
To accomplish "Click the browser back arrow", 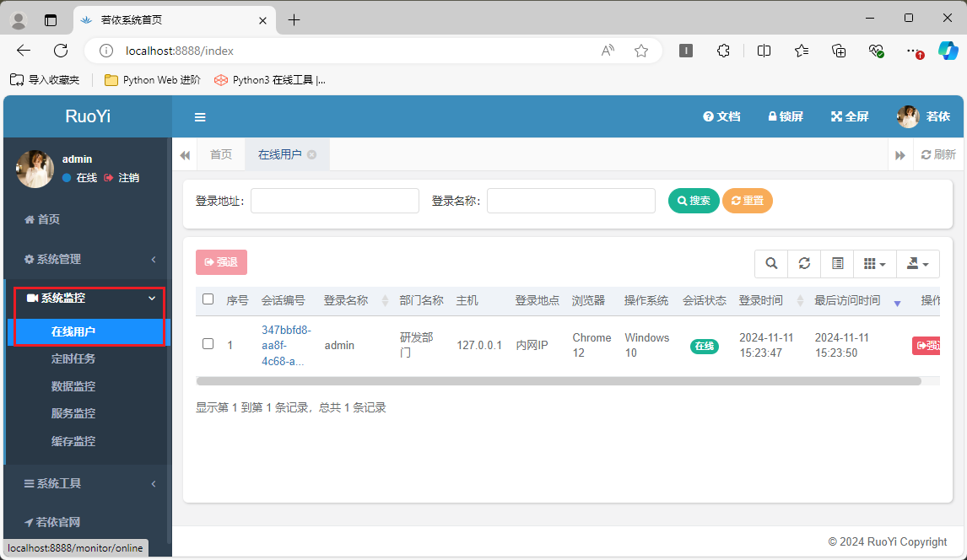I will [x=24, y=51].
